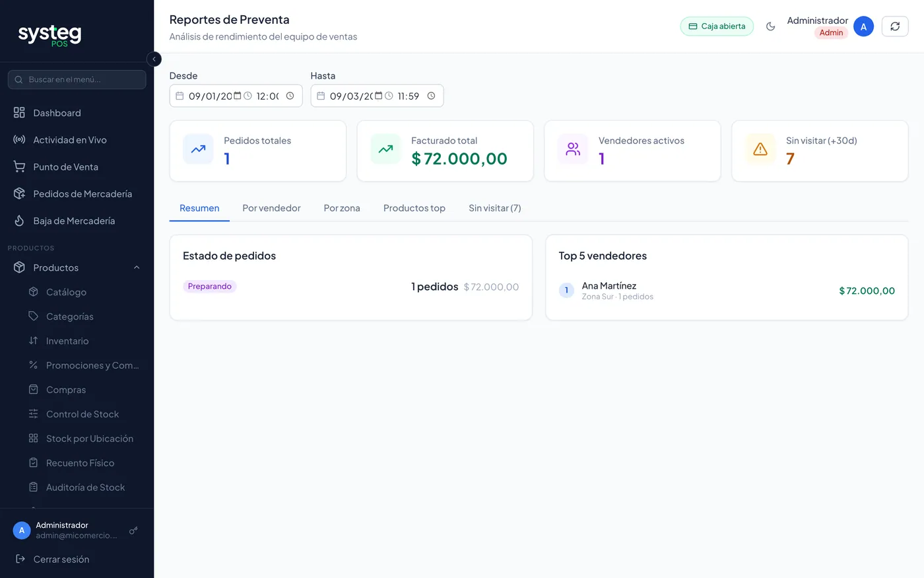
Task: Collapse the Productos menu group
Action: tap(77, 268)
